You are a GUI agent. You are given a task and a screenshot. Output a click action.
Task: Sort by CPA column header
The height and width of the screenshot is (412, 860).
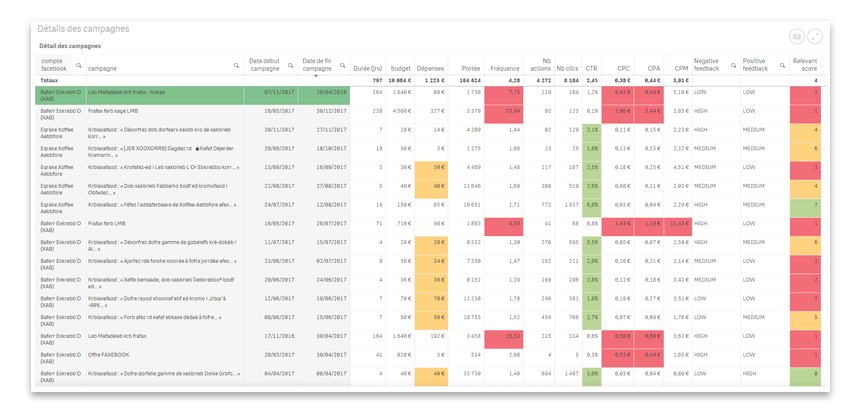(654, 69)
